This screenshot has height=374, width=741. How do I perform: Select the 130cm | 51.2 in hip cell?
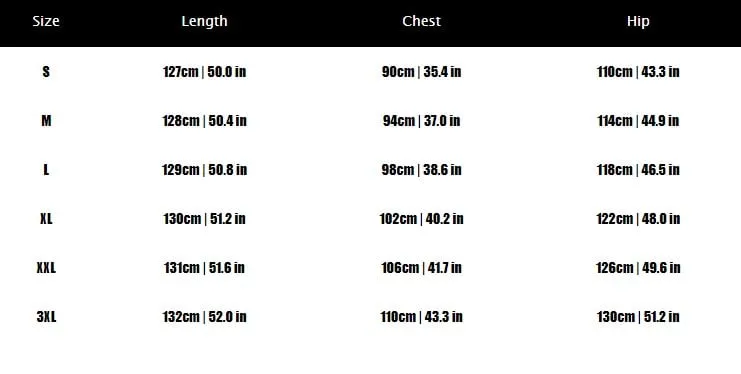pyautogui.click(x=638, y=317)
